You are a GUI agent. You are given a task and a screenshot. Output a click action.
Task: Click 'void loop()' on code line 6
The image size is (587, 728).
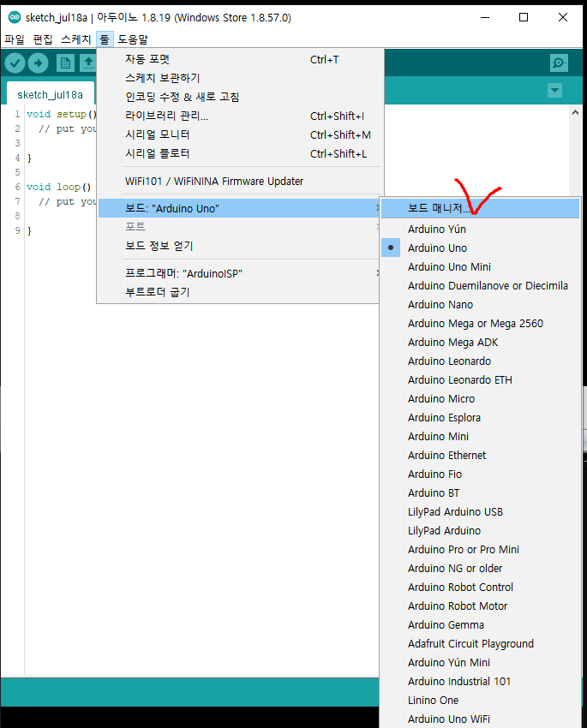(58, 187)
